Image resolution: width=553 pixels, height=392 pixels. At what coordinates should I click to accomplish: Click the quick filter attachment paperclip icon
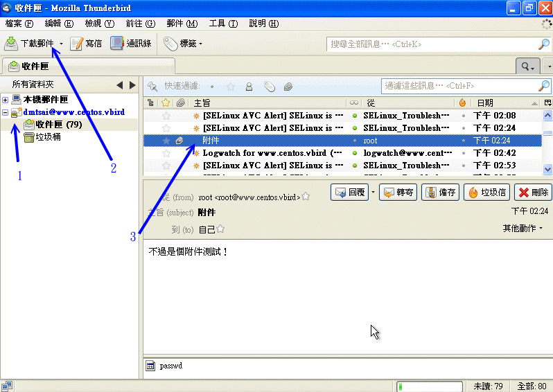pos(288,87)
